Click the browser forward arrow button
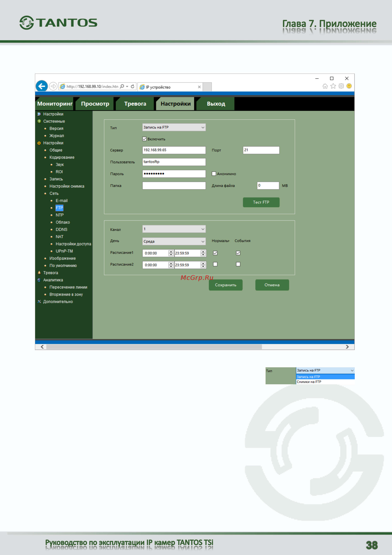392x555 pixels. coord(53,86)
